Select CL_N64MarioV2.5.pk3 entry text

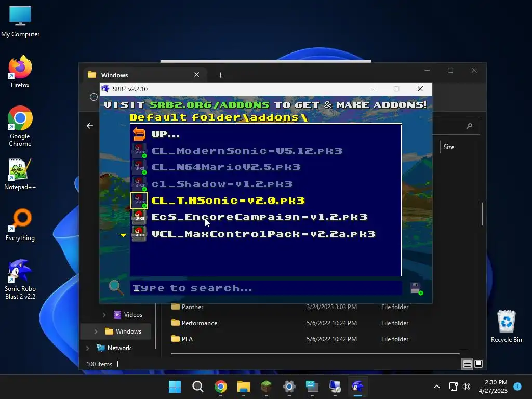pyautogui.click(x=226, y=167)
